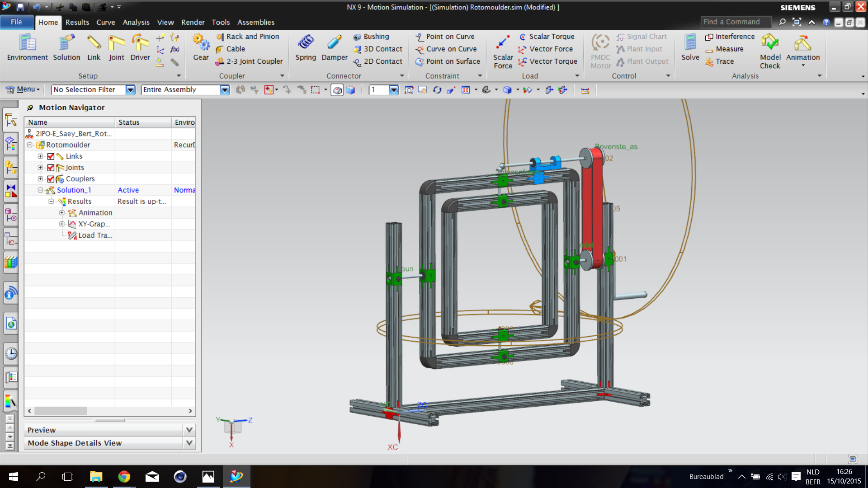Screen dimensions: 868x488
Task: Sort by the Status column header
Action: click(x=143, y=122)
